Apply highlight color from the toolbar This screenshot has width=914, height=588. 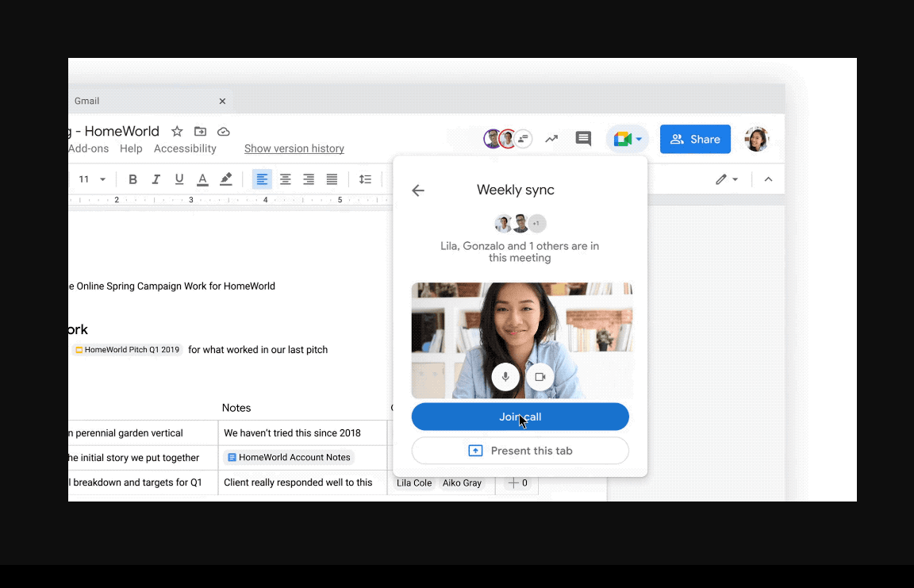click(x=225, y=179)
